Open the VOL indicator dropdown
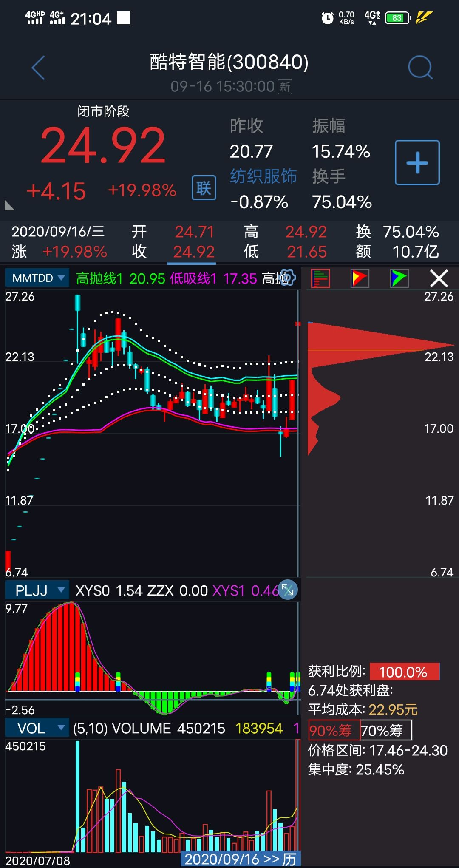The width and height of the screenshot is (459, 868). click(x=37, y=728)
